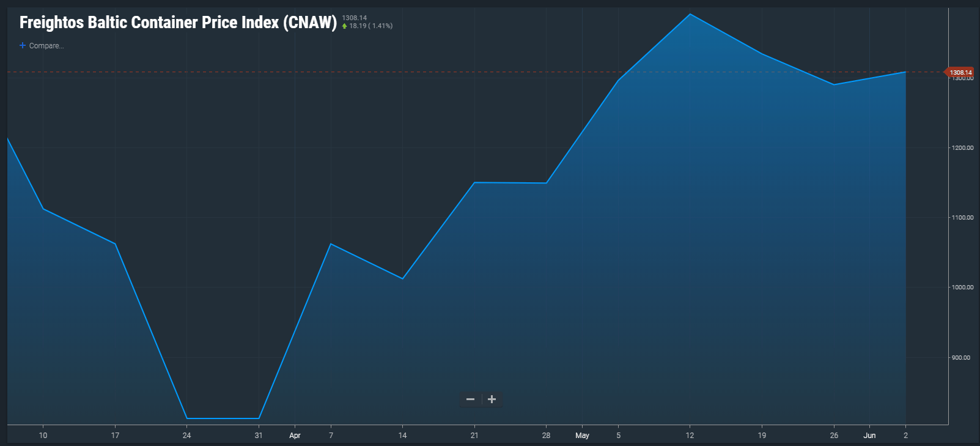Click the green up-arrow change indicator
This screenshot has width=980, height=446.
tap(345, 26)
